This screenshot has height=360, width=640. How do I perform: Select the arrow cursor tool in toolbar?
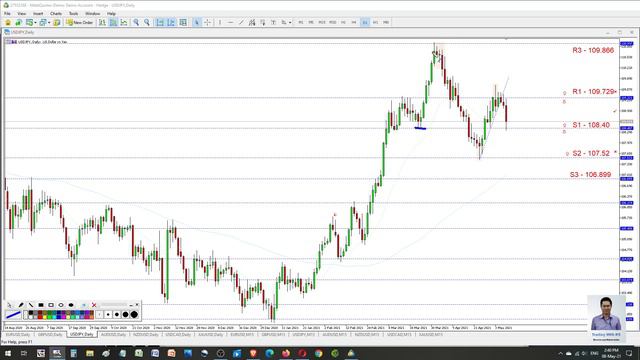tap(196, 22)
